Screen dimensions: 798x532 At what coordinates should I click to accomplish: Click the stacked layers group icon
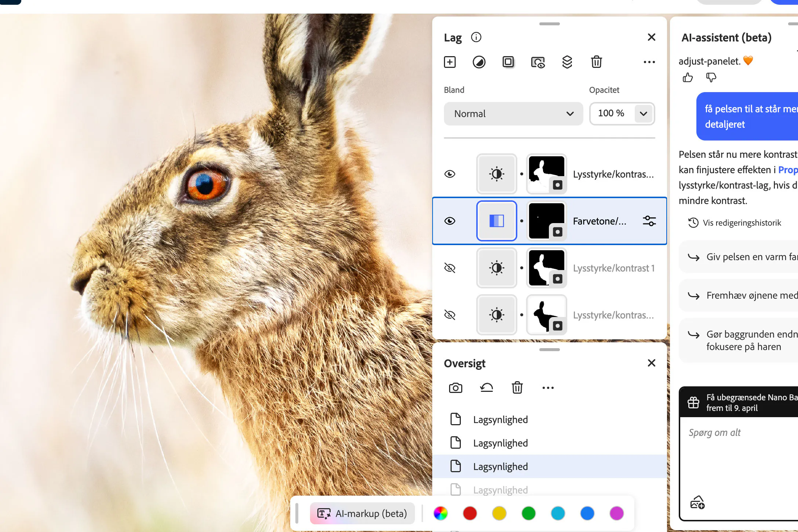pos(567,62)
